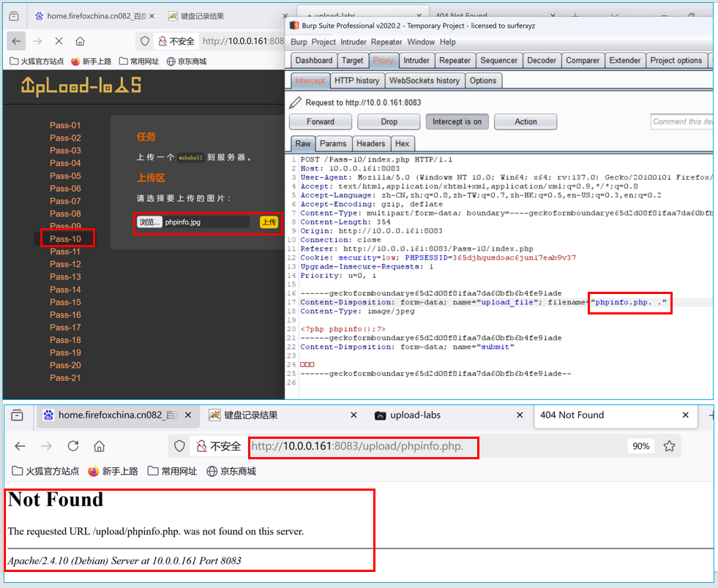Open the tab list icon in upper Firefox
The image size is (718, 588).
(14, 16)
